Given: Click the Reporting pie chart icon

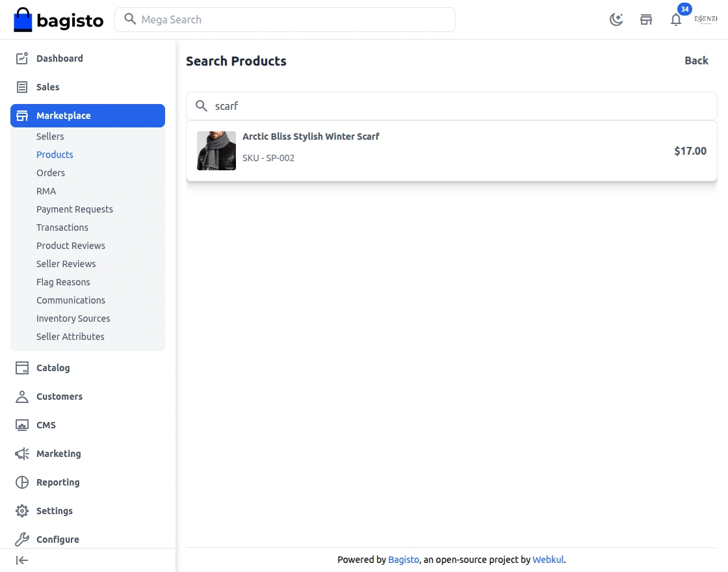Looking at the screenshot, I should [22, 482].
